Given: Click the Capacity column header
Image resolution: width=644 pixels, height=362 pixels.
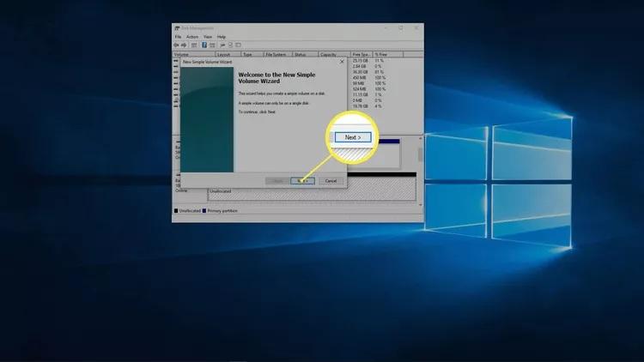Looking at the screenshot, I should [x=329, y=54].
